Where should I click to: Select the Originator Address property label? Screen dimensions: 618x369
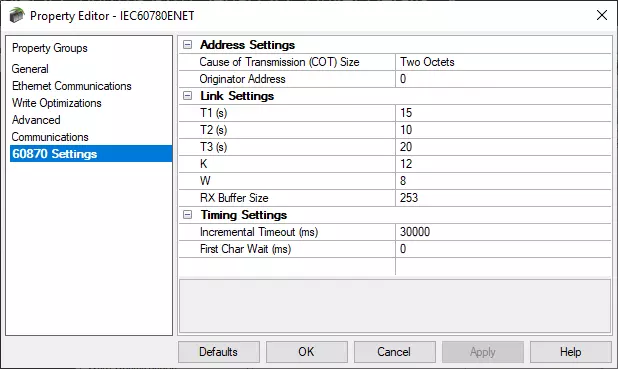point(242,79)
